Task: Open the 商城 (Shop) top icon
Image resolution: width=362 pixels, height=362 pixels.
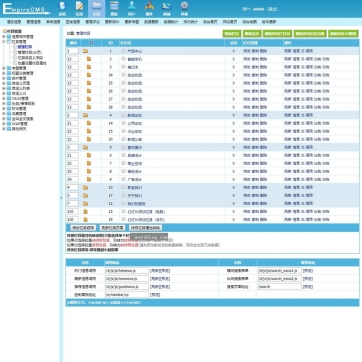Action: point(167,8)
